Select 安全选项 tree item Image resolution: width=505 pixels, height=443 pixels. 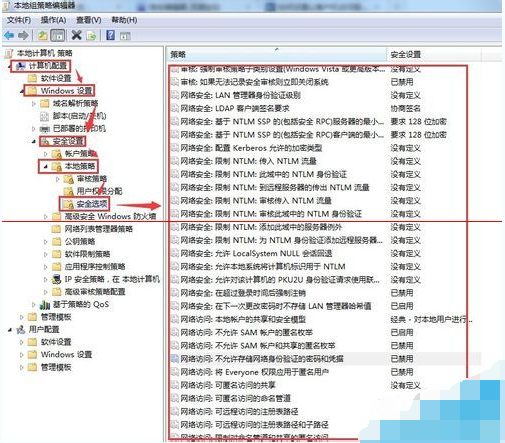[x=92, y=204]
